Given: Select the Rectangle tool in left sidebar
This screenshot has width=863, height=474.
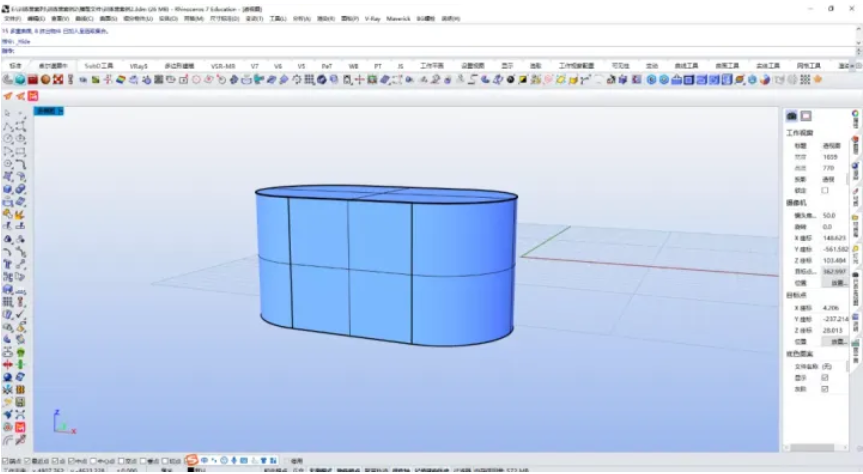Looking at the screenshot, I should pyautogui.click(x=20, y=151).
